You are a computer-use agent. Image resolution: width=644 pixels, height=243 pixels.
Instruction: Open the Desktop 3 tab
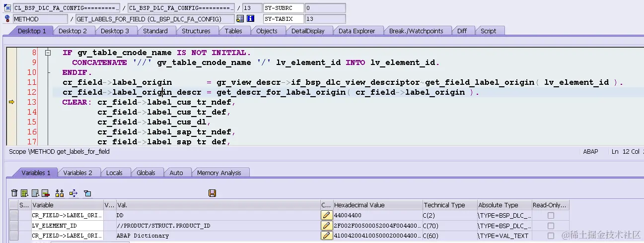[x=115, y=31]
